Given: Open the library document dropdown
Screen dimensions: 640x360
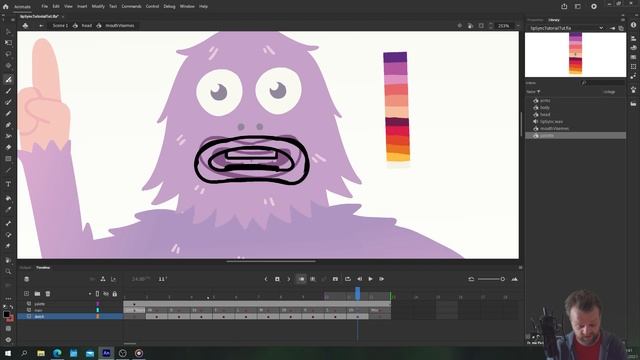Looking at the screenshot, I should click(x=601, y=28).
